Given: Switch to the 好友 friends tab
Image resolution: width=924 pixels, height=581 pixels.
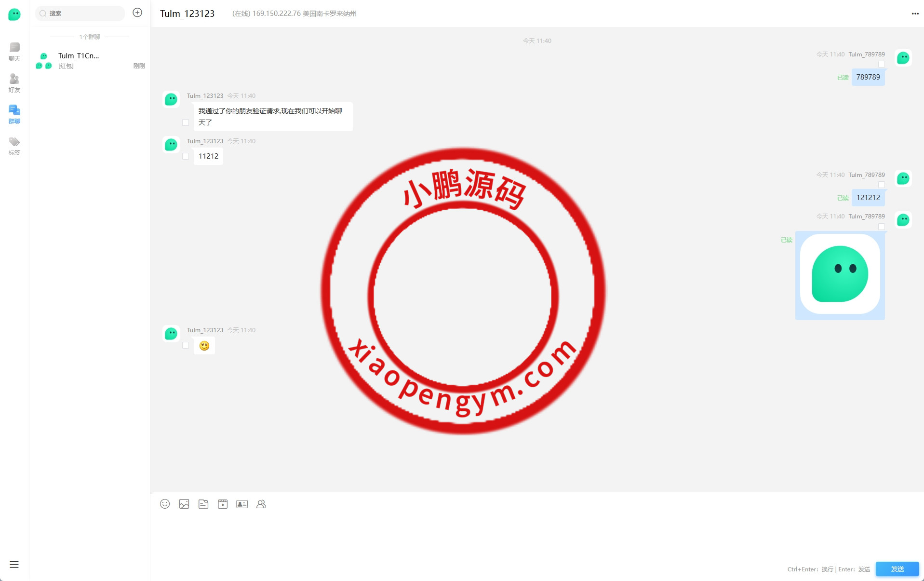Looking at the screenshot, I should (14, 83).
